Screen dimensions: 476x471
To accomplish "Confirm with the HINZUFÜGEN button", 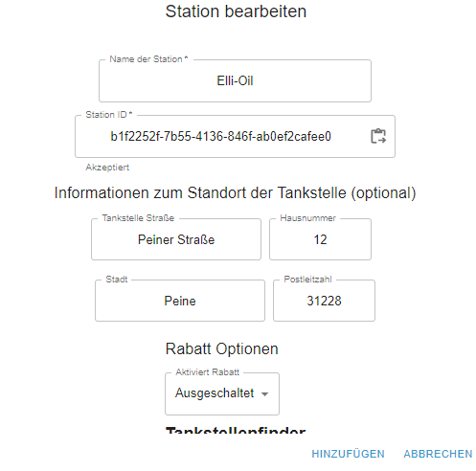I will pyautogui.click(x=348, y=454).
